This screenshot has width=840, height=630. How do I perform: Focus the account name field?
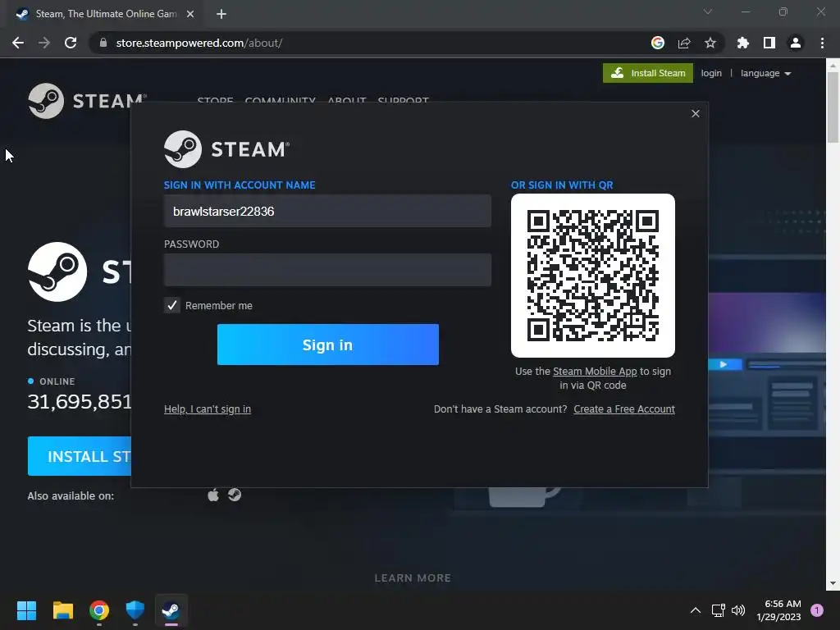click(x=327, y=211)
